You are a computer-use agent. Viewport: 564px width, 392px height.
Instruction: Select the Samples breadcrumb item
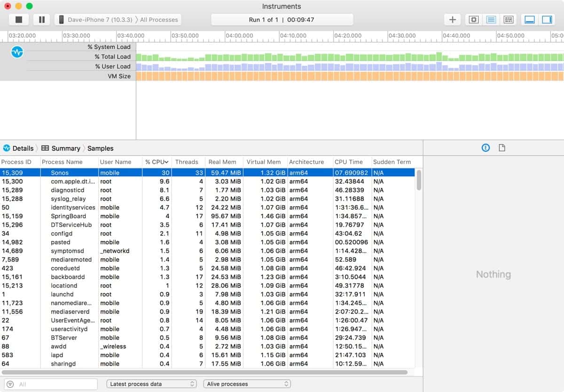(100, 148)
